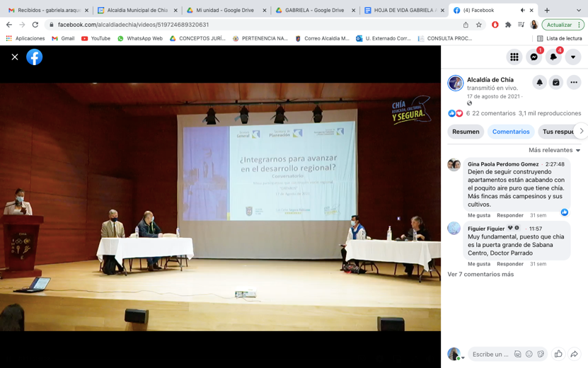Share this page via the address bar icon
The height and width of the screenshot is (368, 588).
pyautogui.click(x=466, y=25)
